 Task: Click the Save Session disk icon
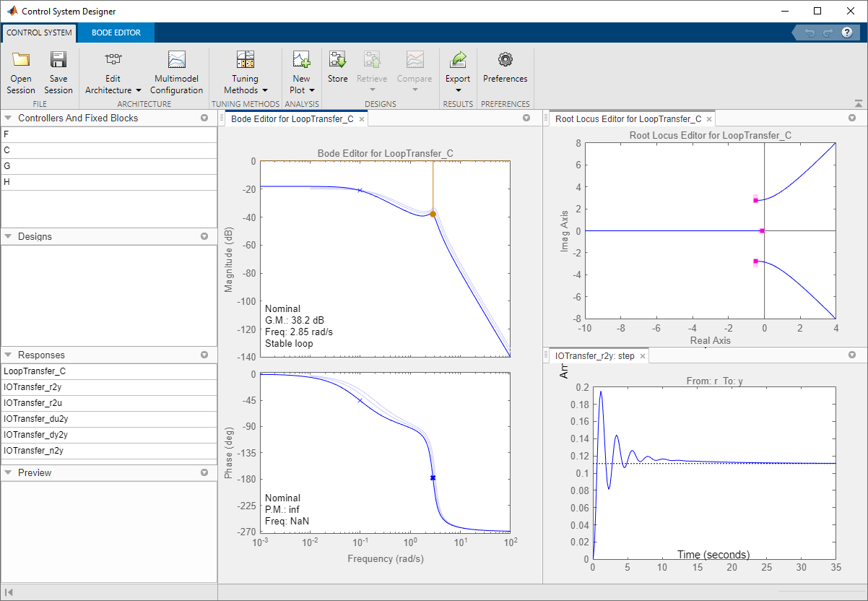point(58,61)
